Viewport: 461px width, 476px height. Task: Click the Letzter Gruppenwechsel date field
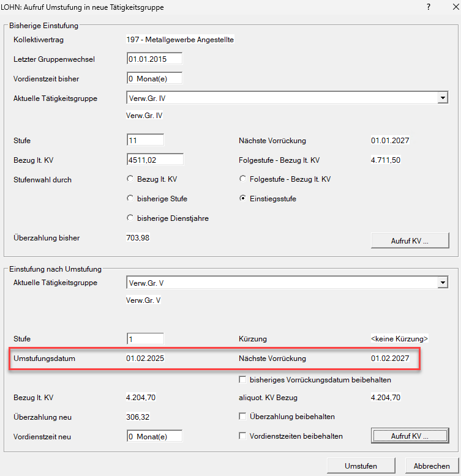tap(154, 59)
